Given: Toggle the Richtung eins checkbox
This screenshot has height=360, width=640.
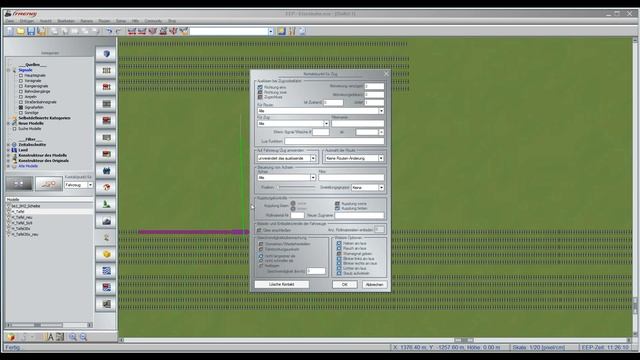Looking at the screenshot, I should click(x=260, y=87).
